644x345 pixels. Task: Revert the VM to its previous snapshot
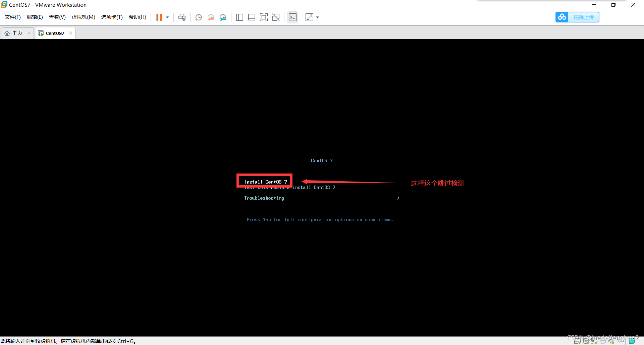pos(211,17)
